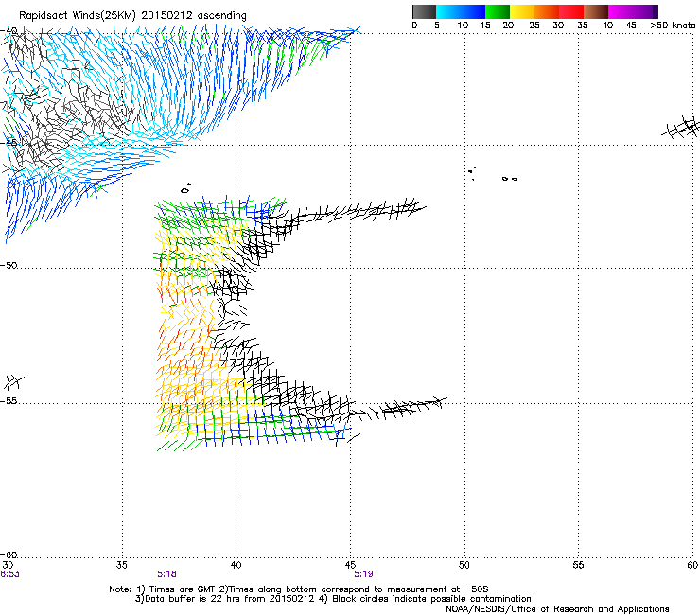
Task: Click the NOAA/NESDIS Office of Research credit
Action: coord(557,609)
